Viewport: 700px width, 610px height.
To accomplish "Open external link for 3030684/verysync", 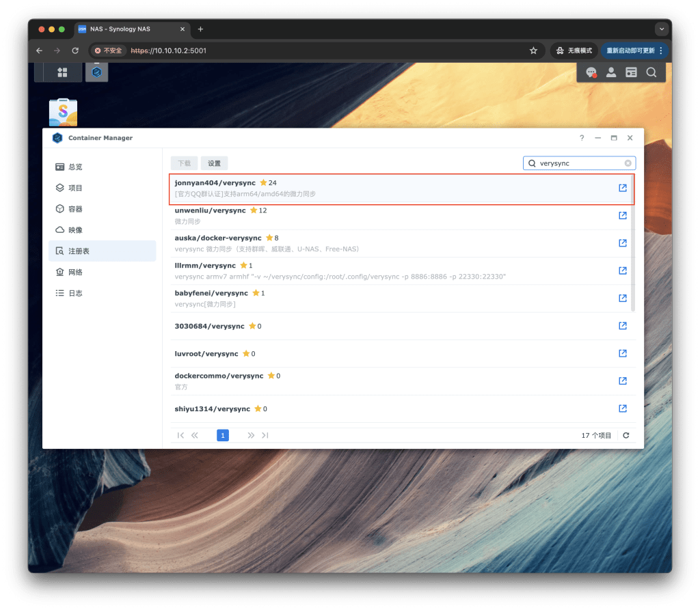I will point(623,326).
